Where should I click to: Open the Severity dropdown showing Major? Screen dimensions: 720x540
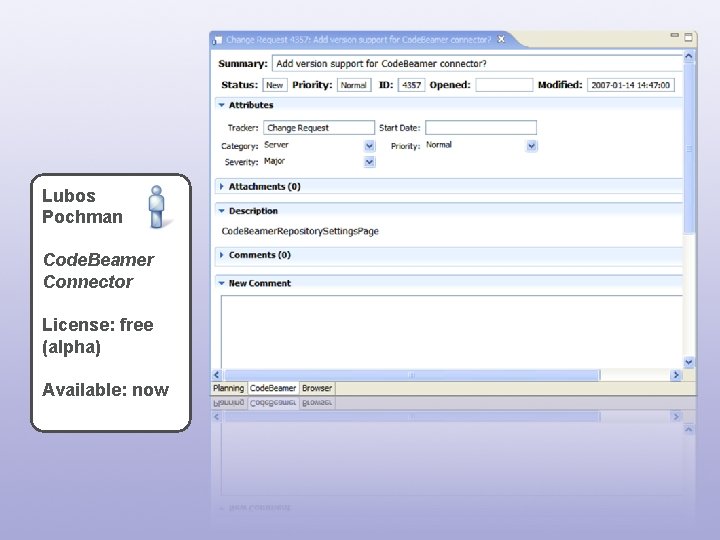tap(369, 162)
